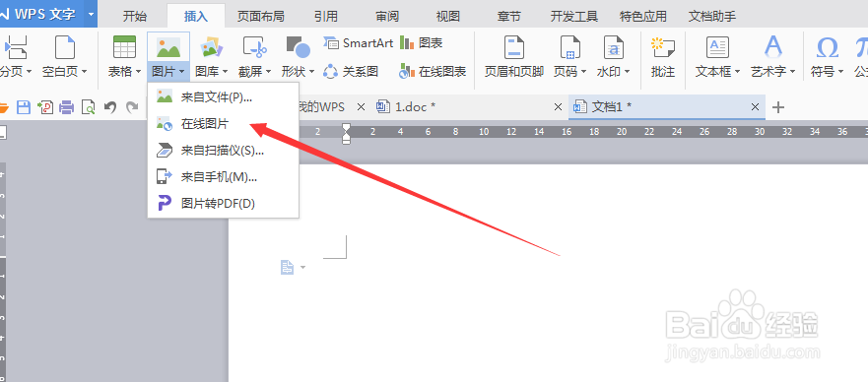Add a new document tab with plus
This screenshot has height=382, width=868.
(778, 107)
